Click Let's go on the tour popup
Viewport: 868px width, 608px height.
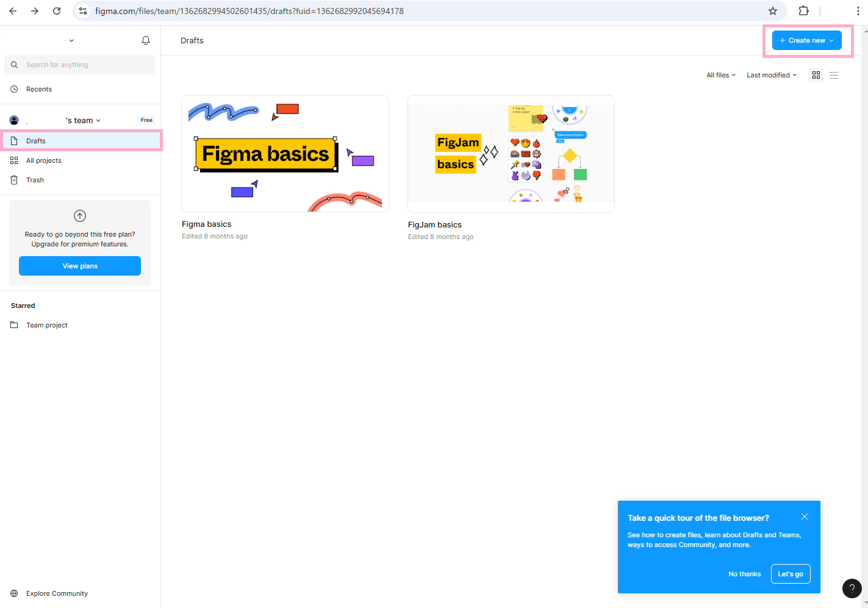pyautogui.click(x=791, y=574)
